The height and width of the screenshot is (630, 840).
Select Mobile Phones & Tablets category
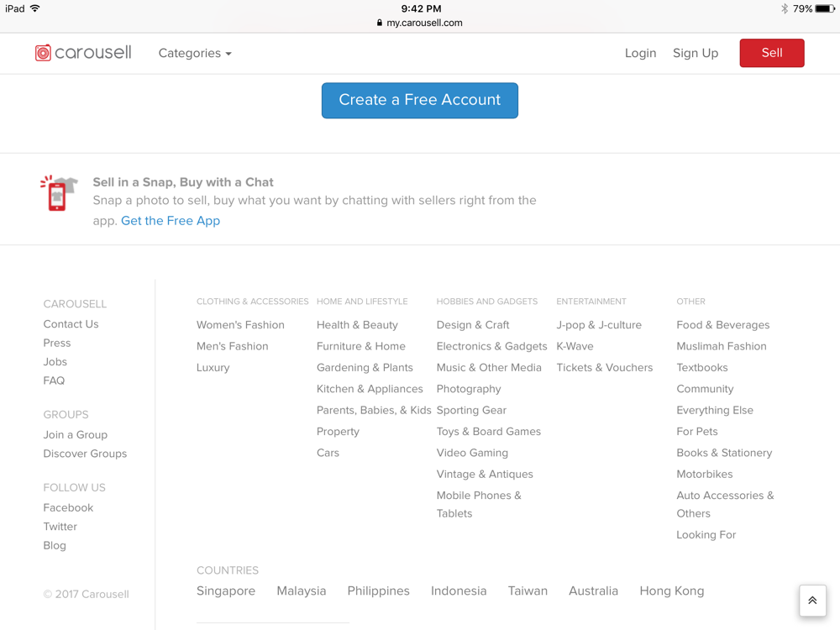(x=479, y=504)
